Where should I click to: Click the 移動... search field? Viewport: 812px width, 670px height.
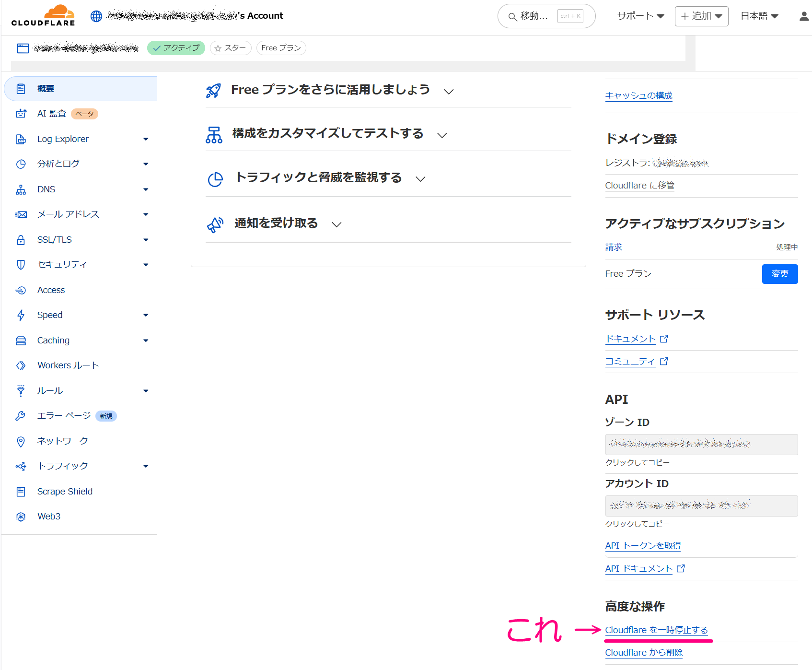(x=546, y=16)
